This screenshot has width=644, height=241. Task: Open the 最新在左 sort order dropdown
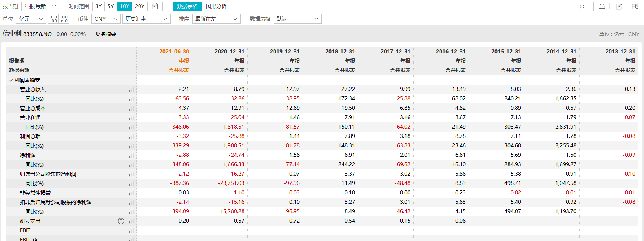pos(216,19)
